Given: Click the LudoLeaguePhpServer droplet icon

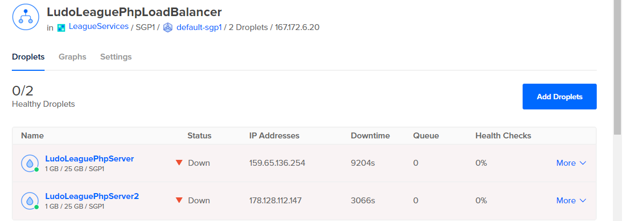Looking at the screenshot, I should click(x=30, y=163).
